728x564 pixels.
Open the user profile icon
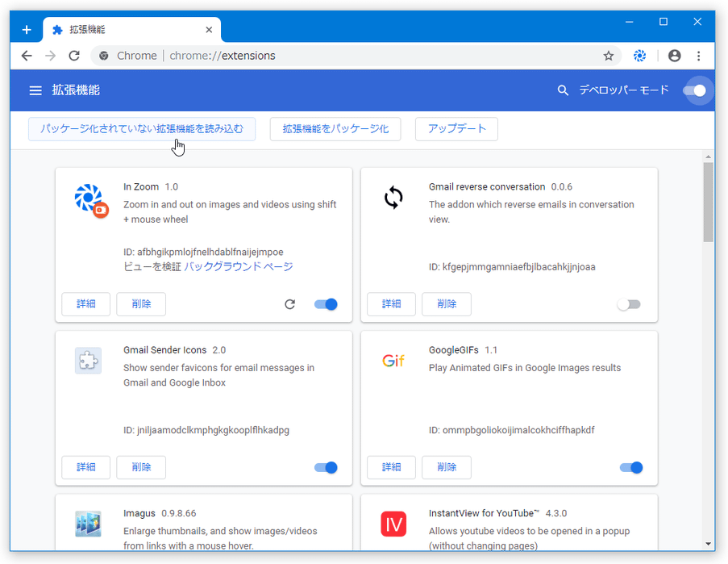pyautogui.click(x=674, y=56)
